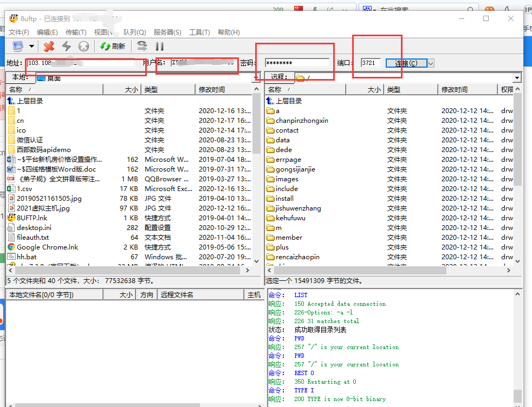Click the 刷新 refresh button
532x407 pixels.
(x=113, y=47)
